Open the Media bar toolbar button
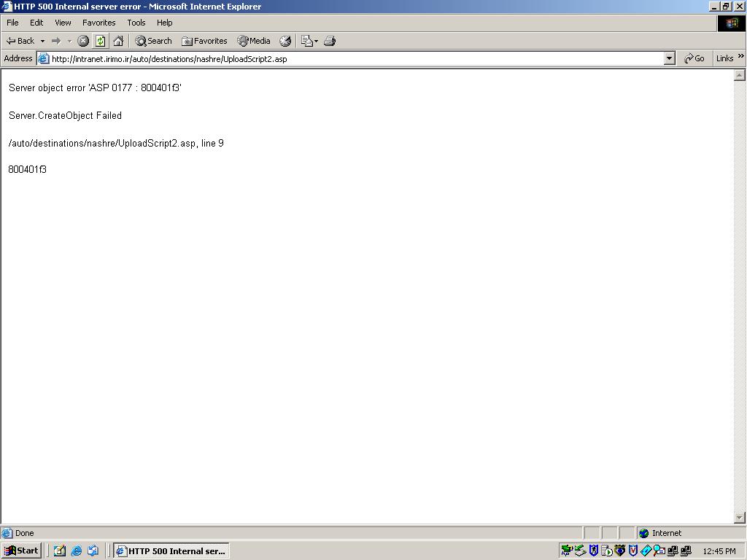This screenshot has height=560, width=747. point(254,41)
